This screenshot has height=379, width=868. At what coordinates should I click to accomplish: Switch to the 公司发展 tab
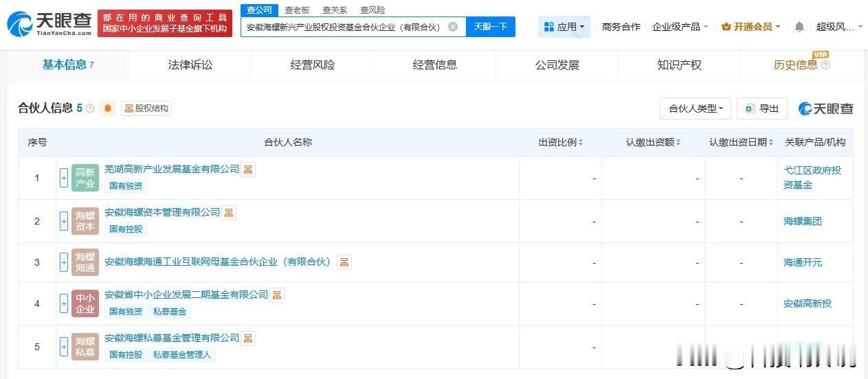[557, 65]
